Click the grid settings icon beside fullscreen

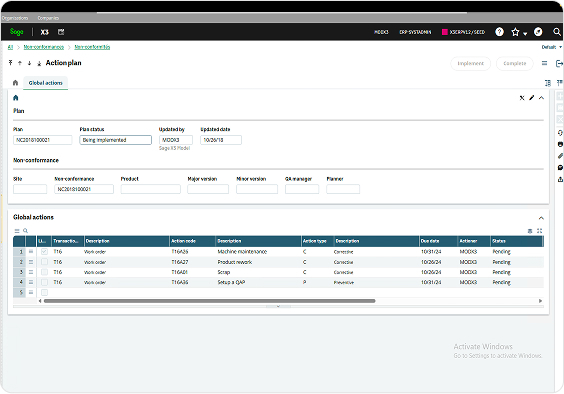coord(530,231)
